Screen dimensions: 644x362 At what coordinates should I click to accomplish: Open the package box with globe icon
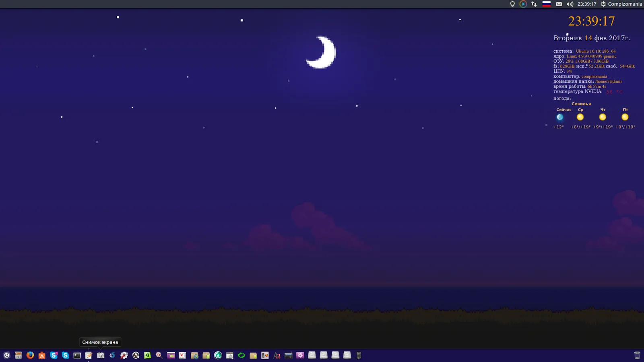coord(194,355)
